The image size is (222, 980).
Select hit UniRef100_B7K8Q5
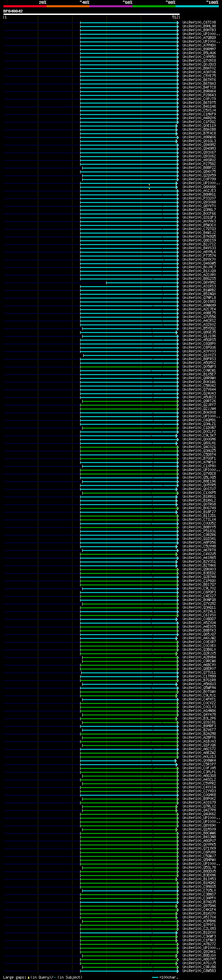pos(199,237)
